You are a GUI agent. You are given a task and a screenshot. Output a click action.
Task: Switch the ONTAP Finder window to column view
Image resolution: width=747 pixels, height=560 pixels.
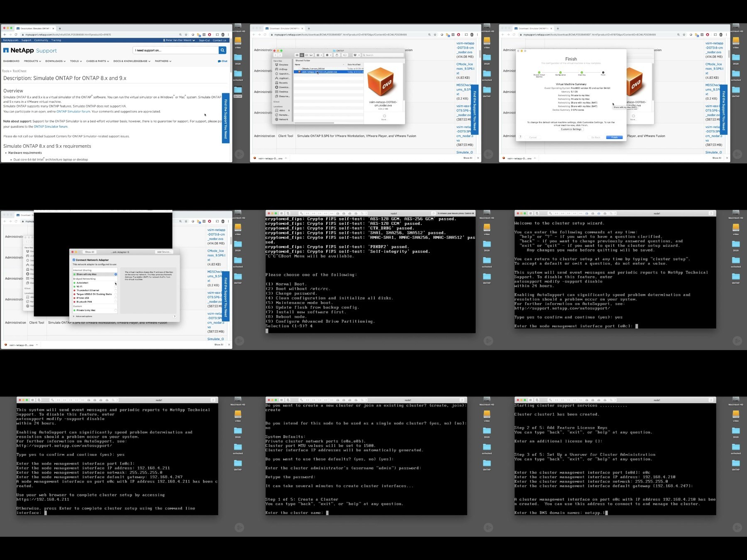(x=306, y=55)
